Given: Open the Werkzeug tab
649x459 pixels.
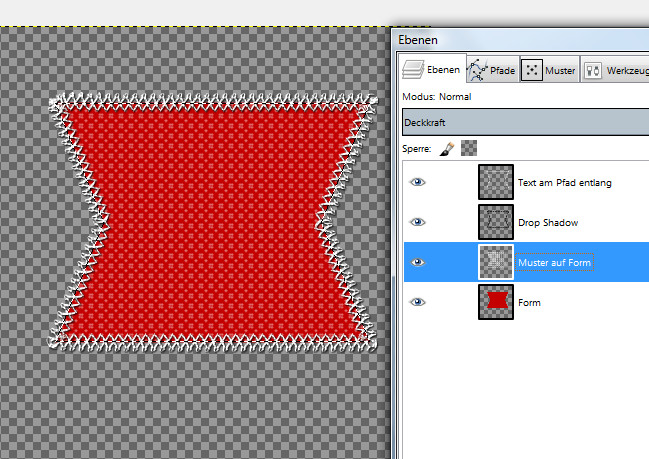Looking at the screenshot, I should tap(615, 70).
